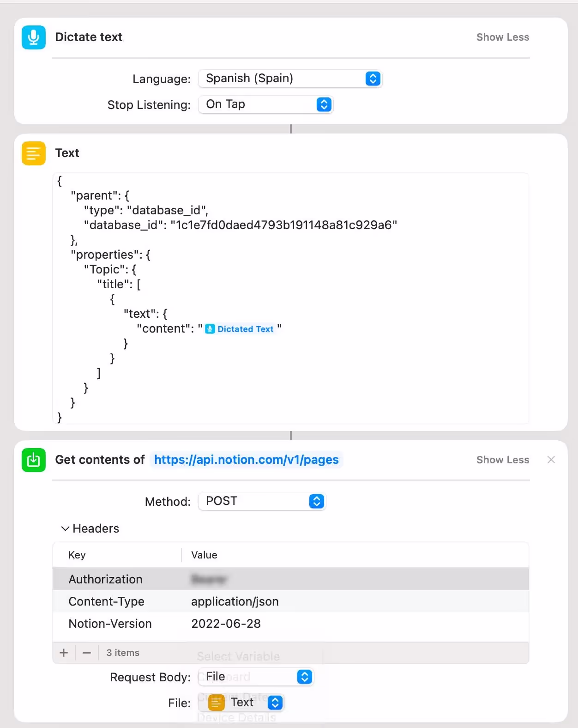Click the Dictate text microphone icon

(34, 37)
